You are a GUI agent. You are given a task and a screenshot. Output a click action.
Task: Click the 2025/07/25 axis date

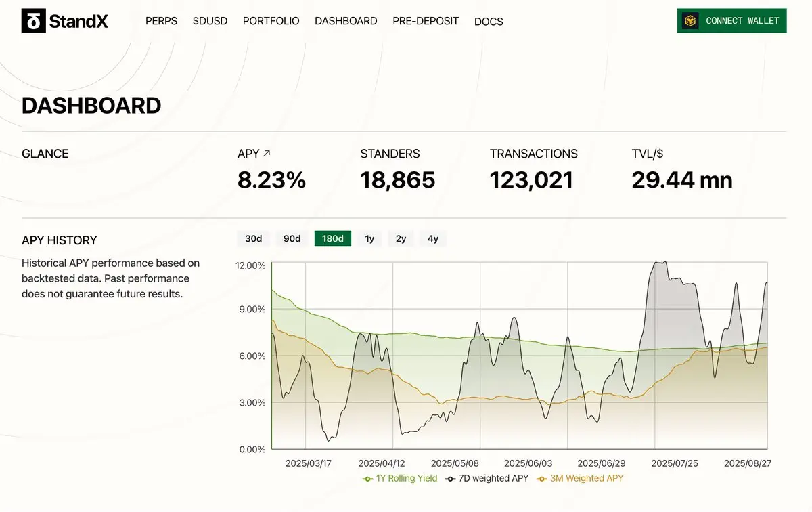(674, 464)
